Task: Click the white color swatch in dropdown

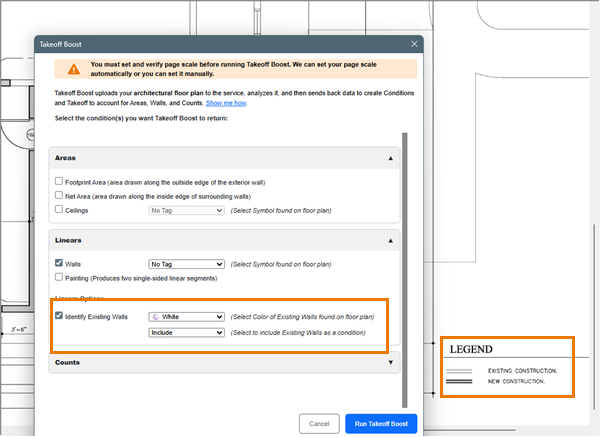Action: [156, 317]
